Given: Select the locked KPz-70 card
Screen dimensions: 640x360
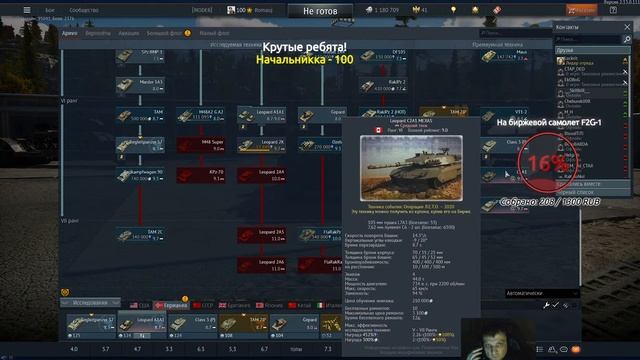Looking at the screenshot, I should 201,176.
